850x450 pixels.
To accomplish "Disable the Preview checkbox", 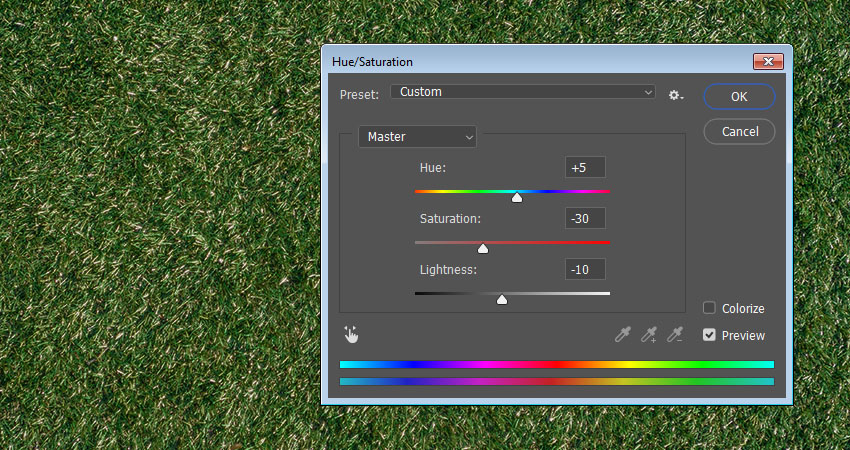I will [709, 335].
